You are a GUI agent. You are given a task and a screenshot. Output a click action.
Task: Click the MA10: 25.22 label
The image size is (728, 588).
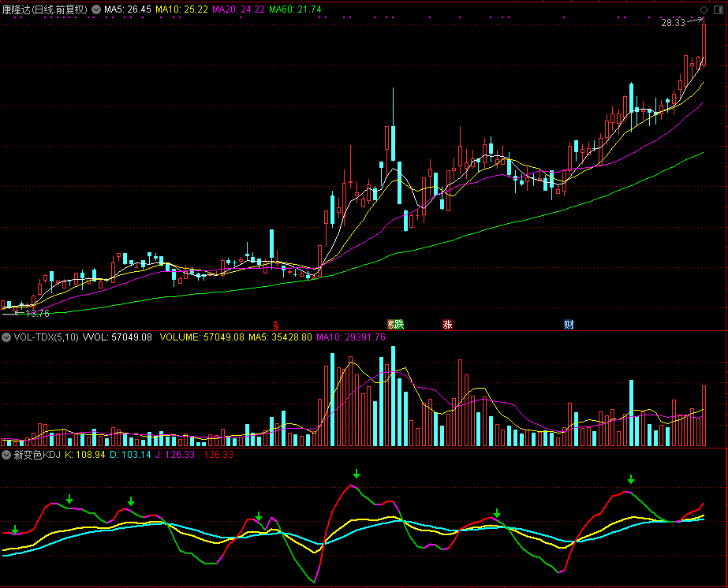click(181, 9)
